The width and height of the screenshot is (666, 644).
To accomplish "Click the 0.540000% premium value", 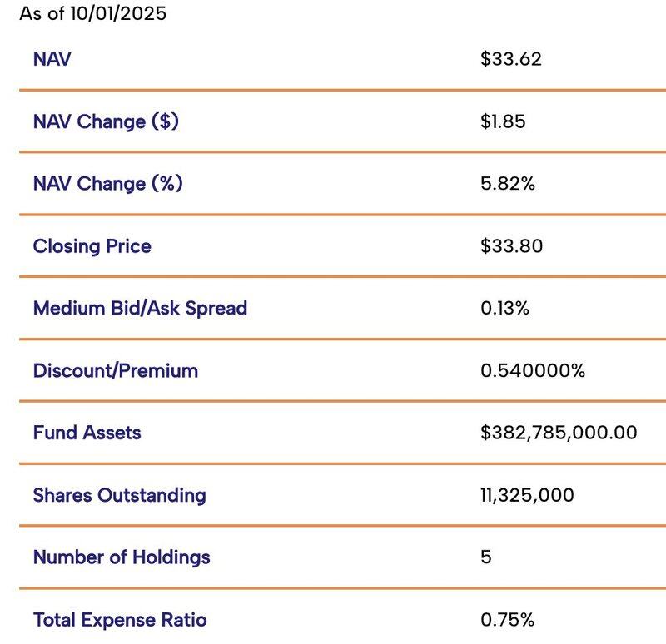I will [x=533, y=370].
